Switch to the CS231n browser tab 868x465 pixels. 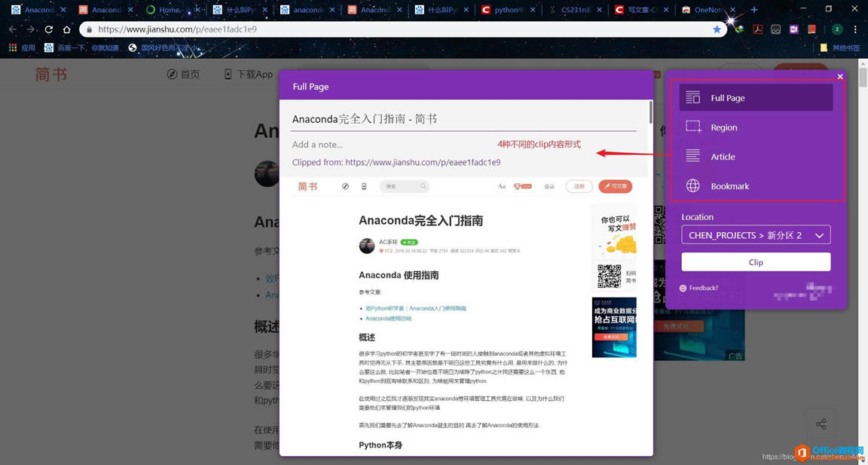point(573,10)
